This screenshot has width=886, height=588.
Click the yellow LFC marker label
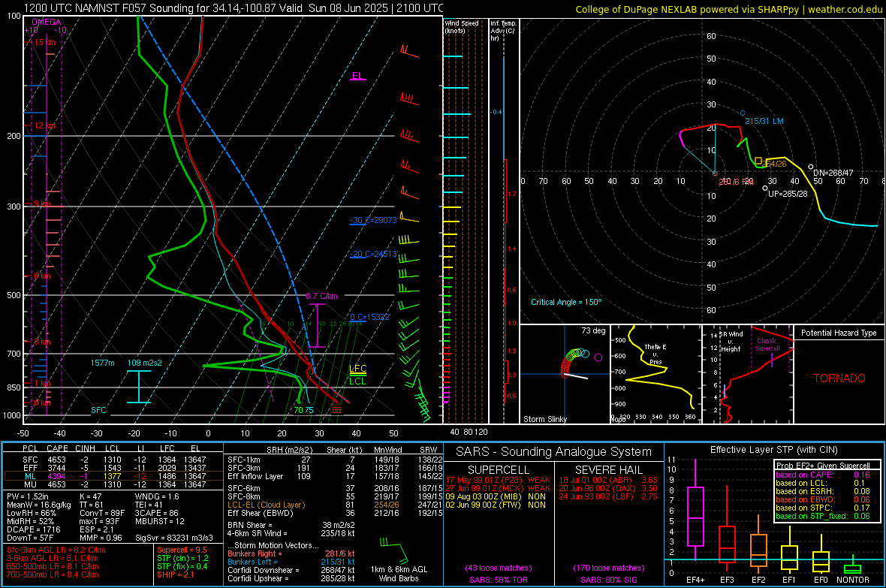[x=357, y=369]
